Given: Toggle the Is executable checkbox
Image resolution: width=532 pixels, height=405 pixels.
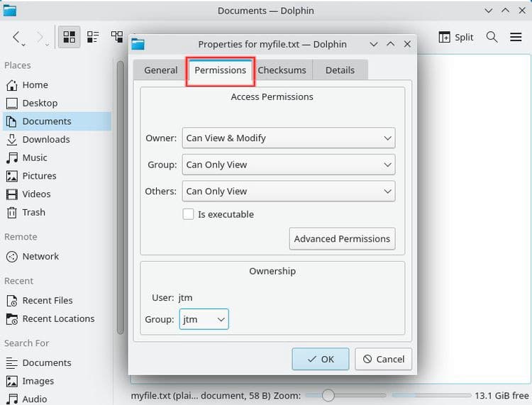Looking at the screenshot, I should point(188,214).
